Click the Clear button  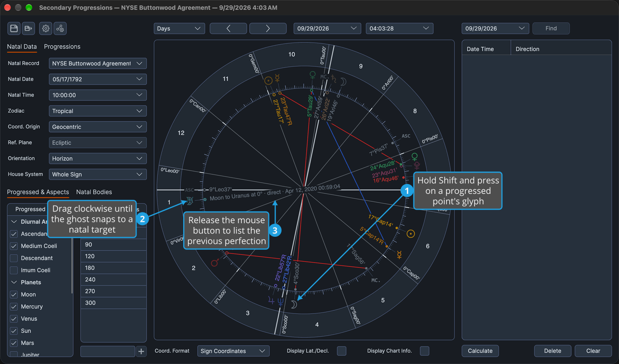click(593, 351)
